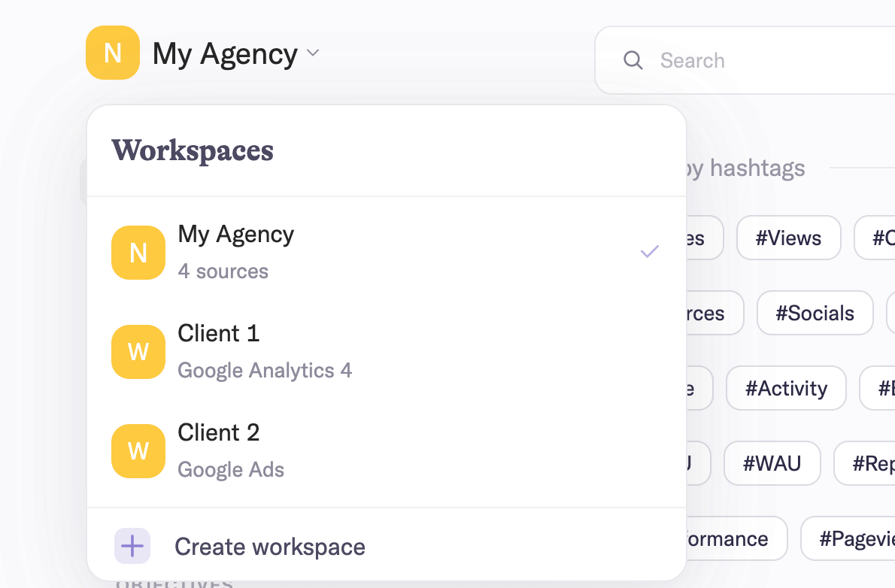The image size is (895, 588).
Task: Click 'Google Ads' subtitle text
Action: [x=231, y=470]
